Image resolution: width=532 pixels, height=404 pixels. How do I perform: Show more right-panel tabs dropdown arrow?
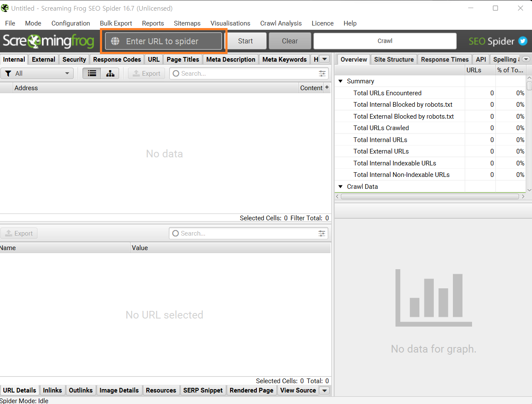pos(526,59)
